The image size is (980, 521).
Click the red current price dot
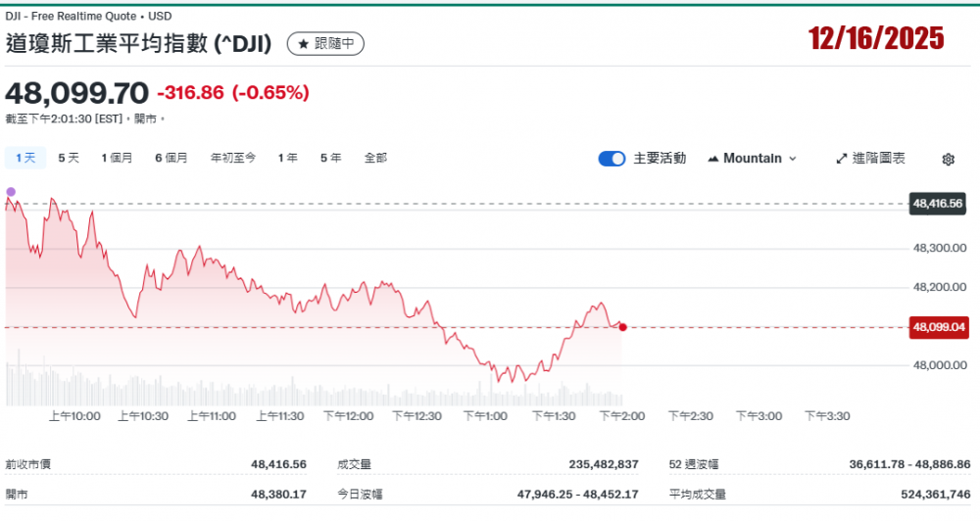623,327
